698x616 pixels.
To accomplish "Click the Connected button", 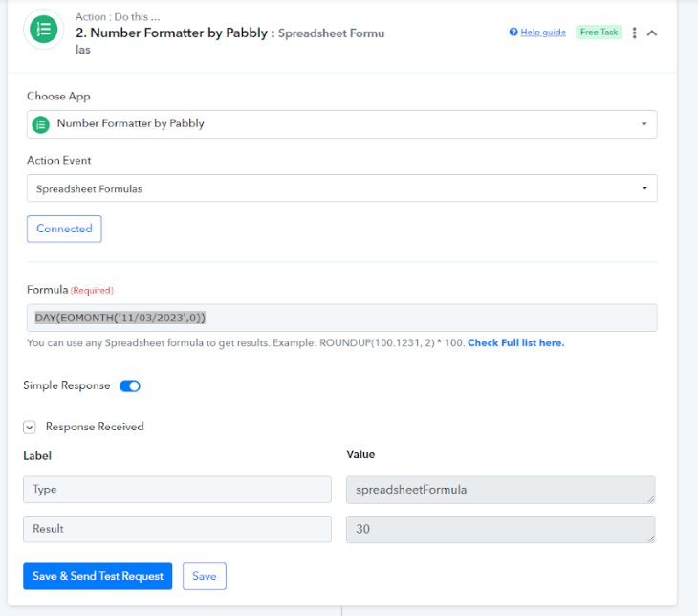I will pos(64,229).
